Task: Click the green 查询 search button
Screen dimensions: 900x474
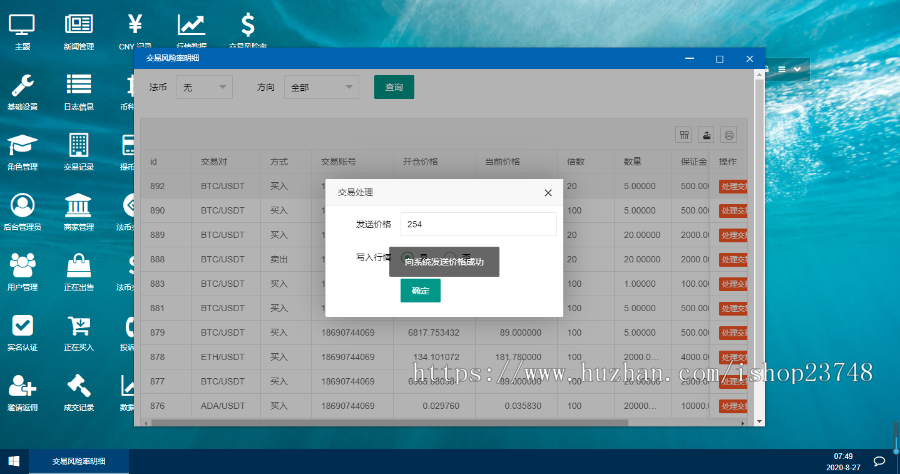Action: (394, 87)
